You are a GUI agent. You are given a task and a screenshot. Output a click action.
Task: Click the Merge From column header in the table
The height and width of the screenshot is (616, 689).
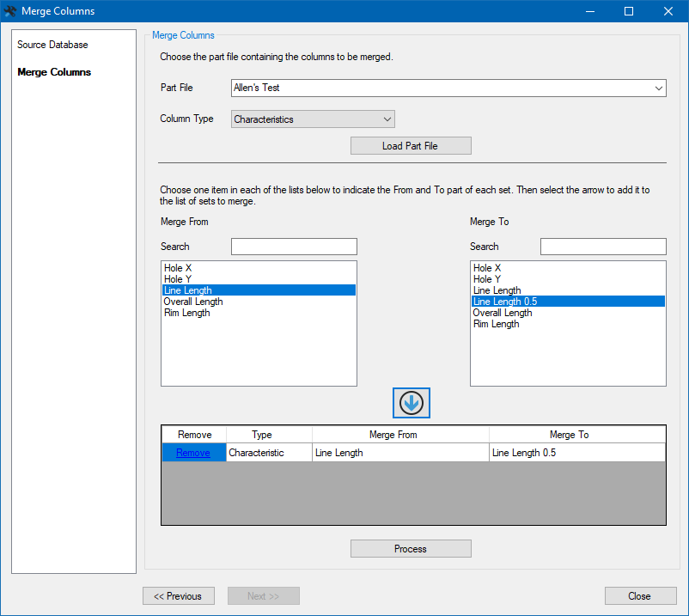(400, 434)
